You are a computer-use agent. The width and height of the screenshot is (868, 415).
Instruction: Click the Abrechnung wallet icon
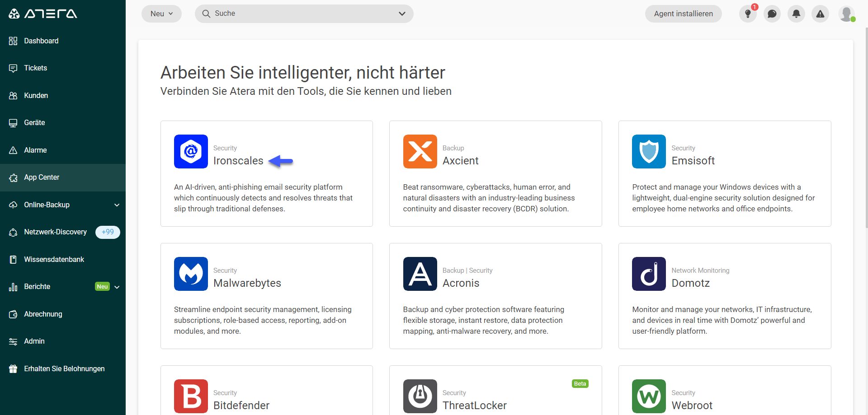(x=13, y=314)
